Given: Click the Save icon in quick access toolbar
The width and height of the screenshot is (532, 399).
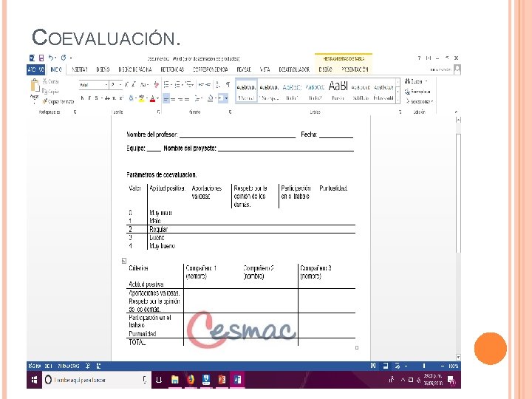Looking at the screenshot, I should point(41,58).
